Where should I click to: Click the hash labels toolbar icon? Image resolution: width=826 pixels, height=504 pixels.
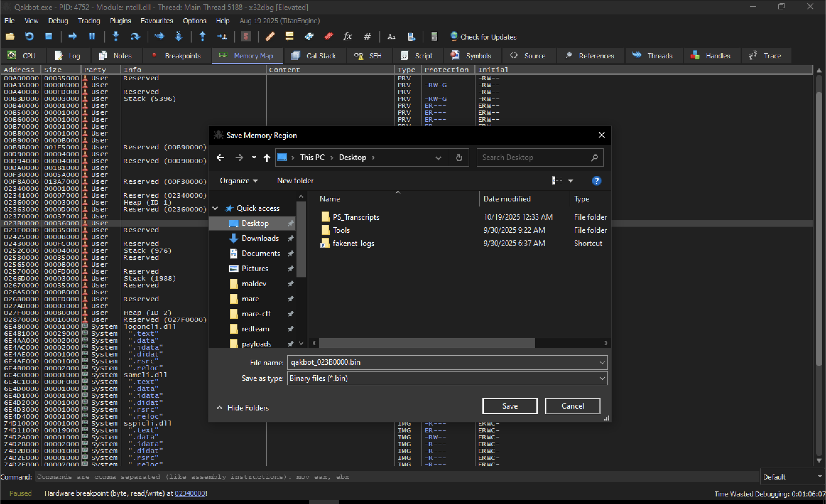(x=367, y=36)
